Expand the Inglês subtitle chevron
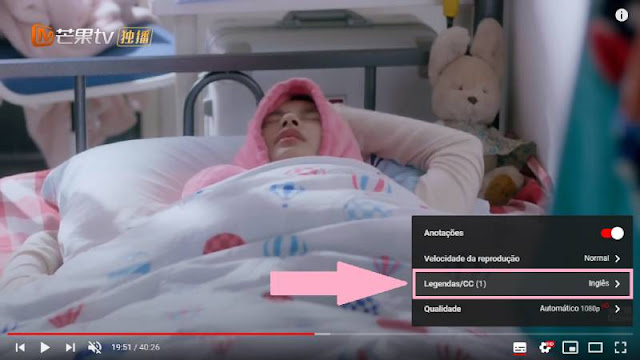This screenshot has width=640, height=360. tap(618, 283)
